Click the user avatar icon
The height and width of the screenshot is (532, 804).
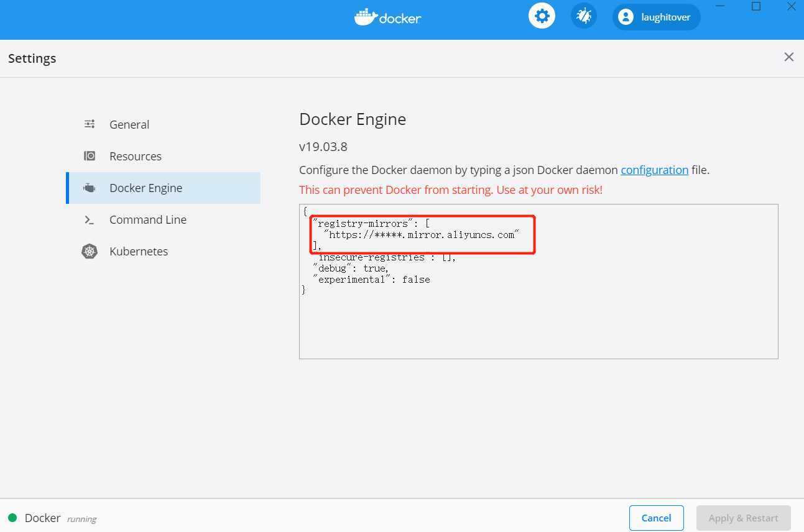[x=626, y=17]
